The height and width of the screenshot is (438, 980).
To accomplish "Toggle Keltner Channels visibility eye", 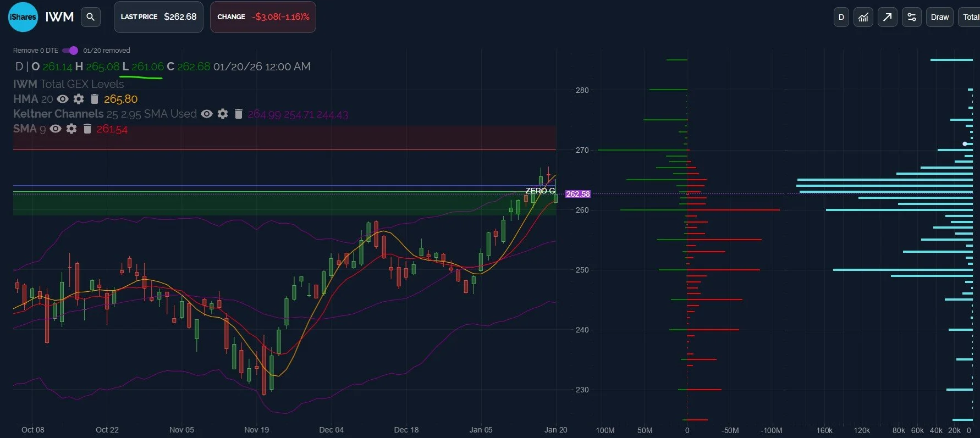I will (207, 114).
